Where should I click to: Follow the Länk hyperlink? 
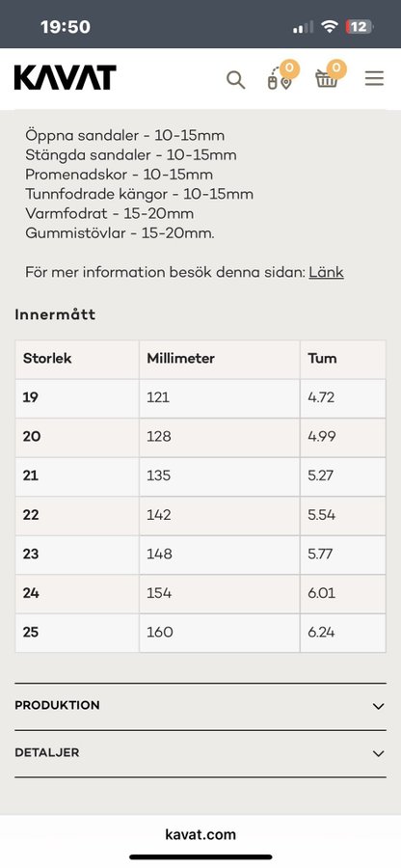point(327,272)
